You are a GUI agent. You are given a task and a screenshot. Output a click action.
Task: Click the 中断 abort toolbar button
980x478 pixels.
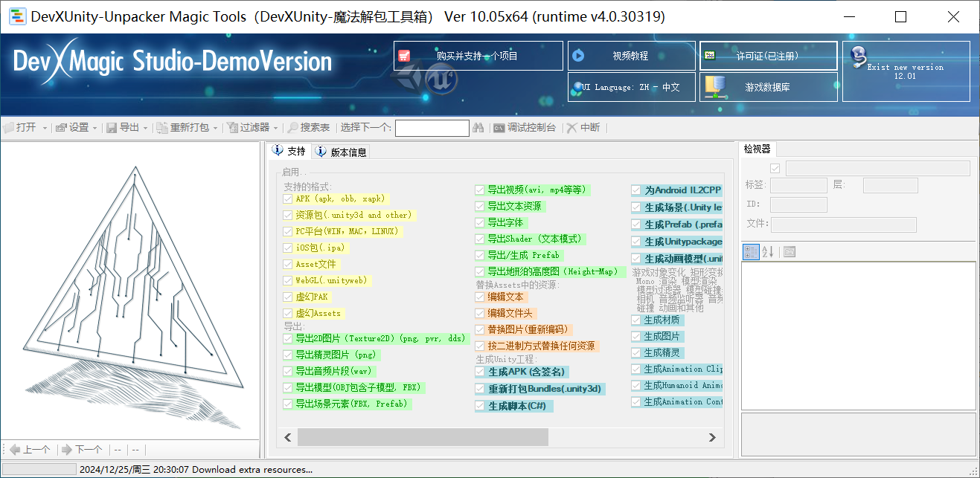point(583,128)
